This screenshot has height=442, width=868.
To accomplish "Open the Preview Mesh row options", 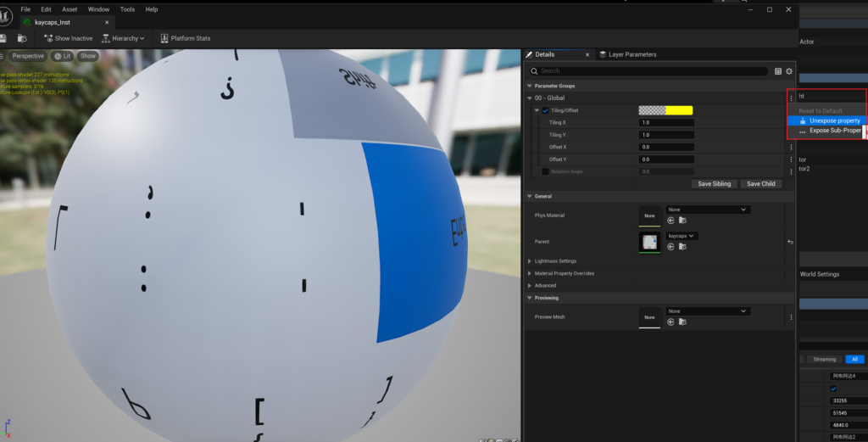I will click(791, 317).
